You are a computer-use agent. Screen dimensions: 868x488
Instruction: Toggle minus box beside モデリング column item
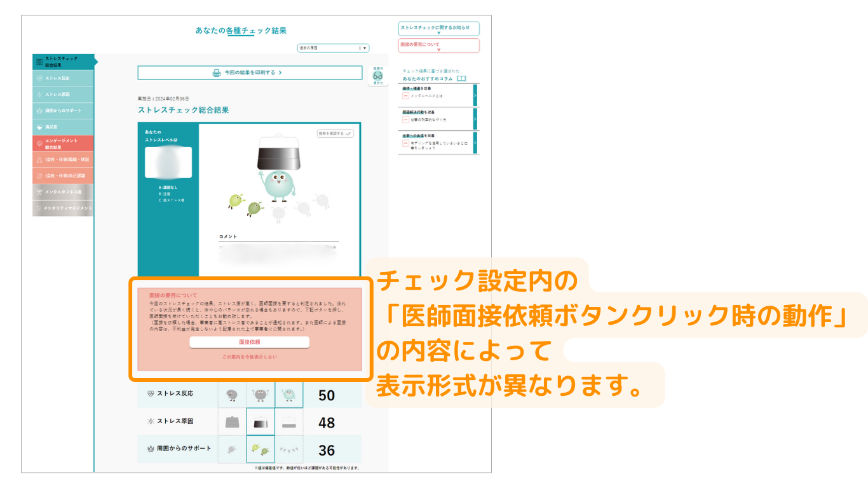point(406,144)
